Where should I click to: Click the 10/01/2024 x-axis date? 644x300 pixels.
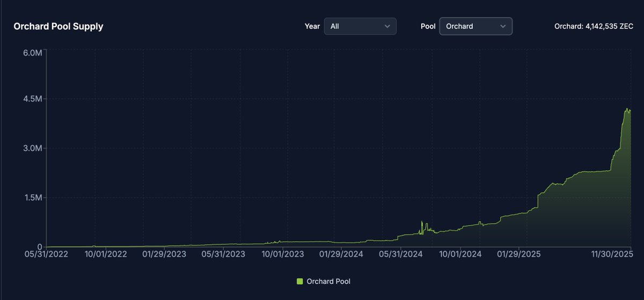click(460, 254)
